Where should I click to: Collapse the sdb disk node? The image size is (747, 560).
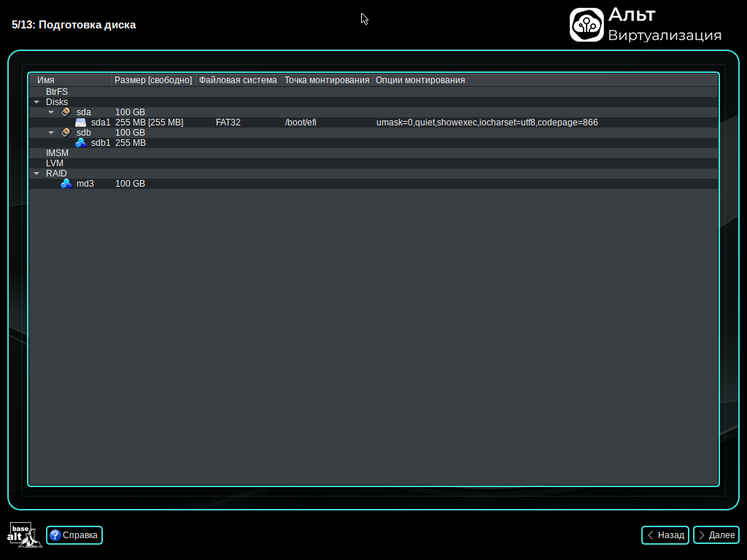click(x=51, y=133)
